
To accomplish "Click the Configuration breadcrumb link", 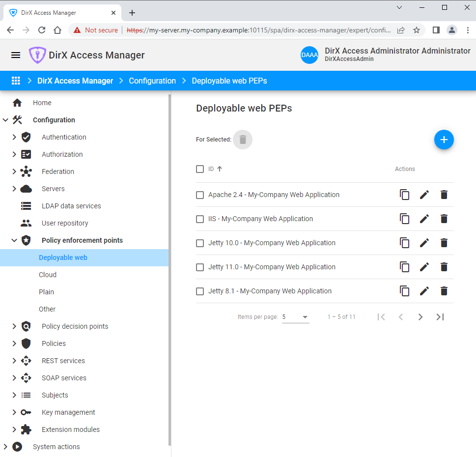I will point(152,81).
